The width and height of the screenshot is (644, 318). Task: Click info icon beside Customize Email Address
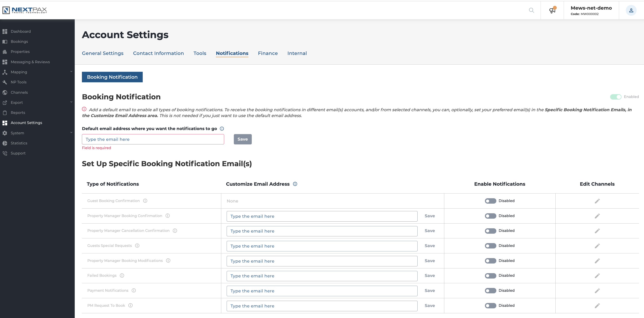[x=295, y=184]
